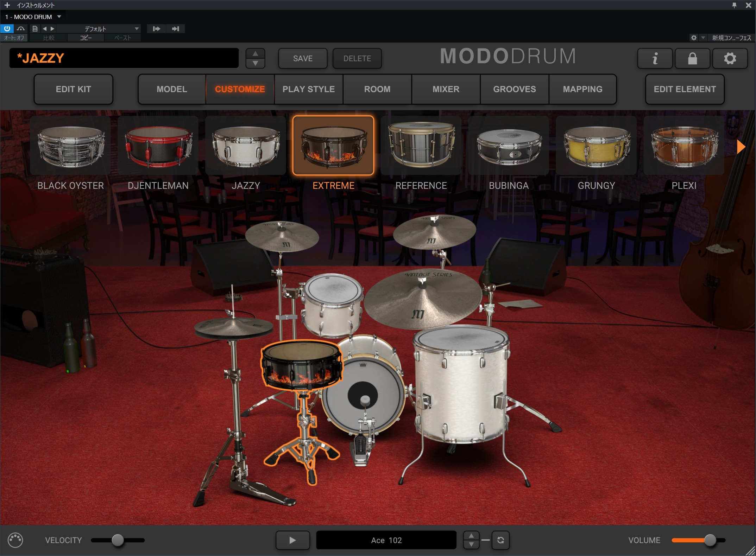Click the ペースト paste button
756x556 pixels.
pyautogui.click(x=122, y=38)
